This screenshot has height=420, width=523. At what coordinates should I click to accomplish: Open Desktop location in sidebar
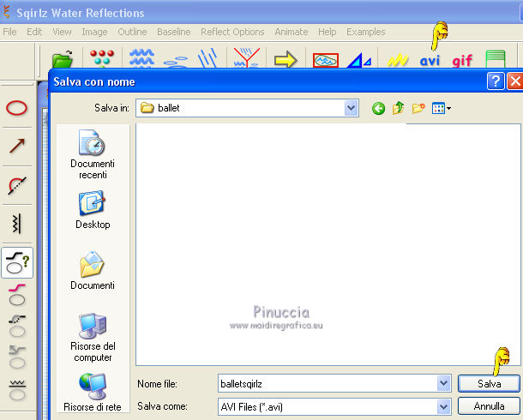pos(93,210)
